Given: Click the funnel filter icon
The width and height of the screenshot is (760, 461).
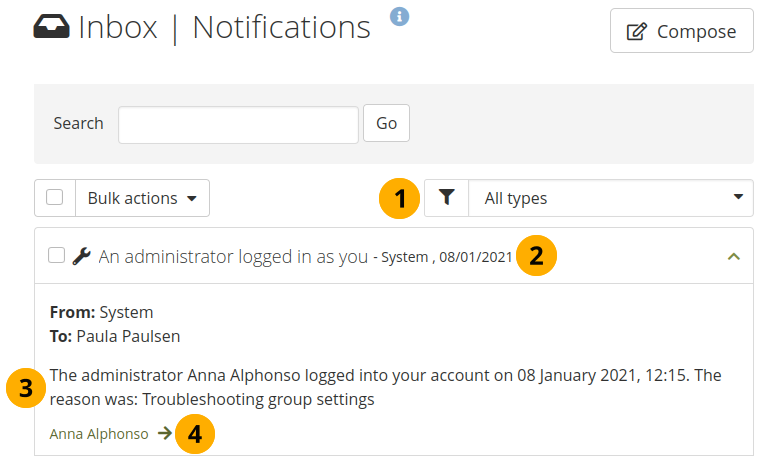Looking at the screenshot, I should pyautogui.click(x=446, y=198).
